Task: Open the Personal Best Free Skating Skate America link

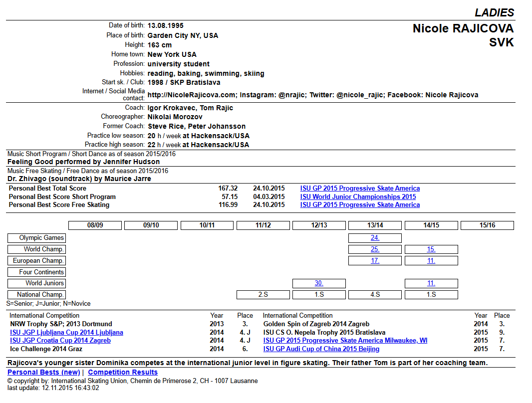Action: [x=360, y=204]
